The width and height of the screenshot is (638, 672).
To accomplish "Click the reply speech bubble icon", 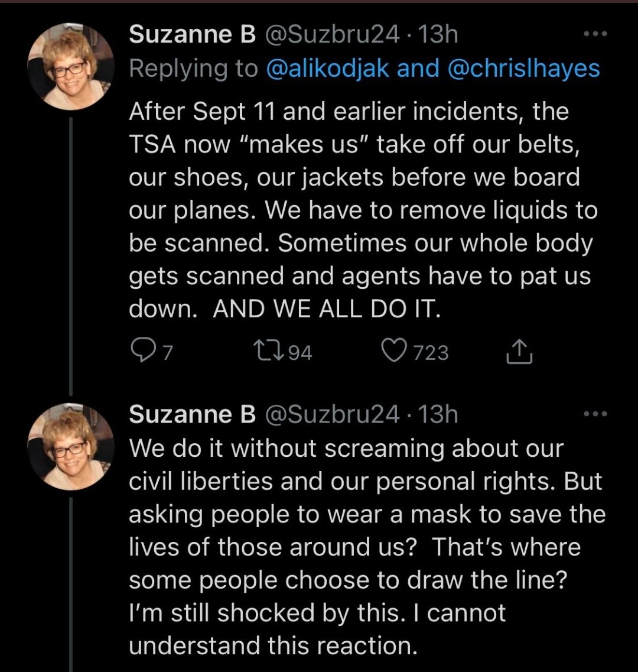I will 142,352.
